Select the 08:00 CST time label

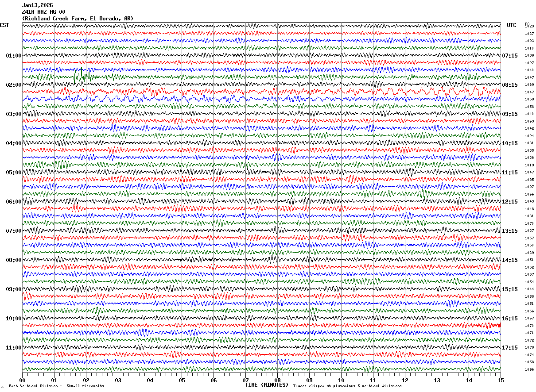pos(14,260)
